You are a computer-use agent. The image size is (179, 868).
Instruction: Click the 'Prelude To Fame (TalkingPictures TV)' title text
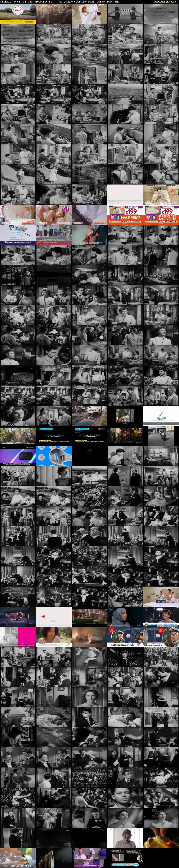coord(27,2)
